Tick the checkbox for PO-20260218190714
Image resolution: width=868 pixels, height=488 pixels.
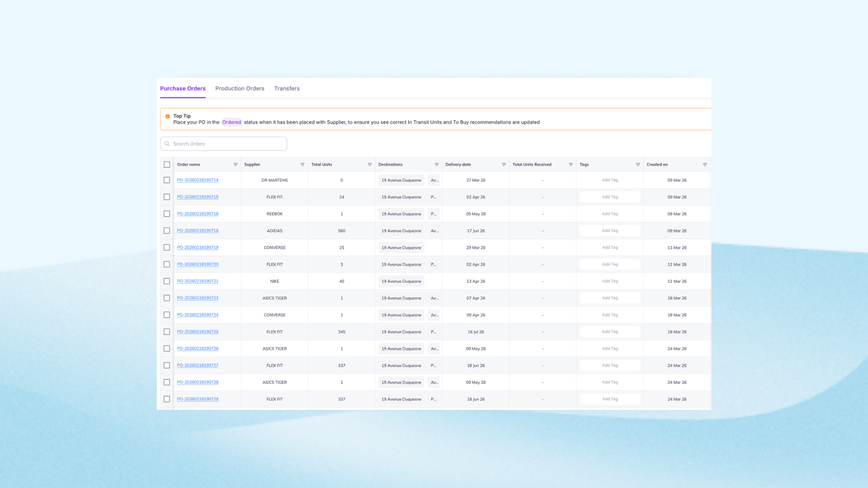pos(167,180)
